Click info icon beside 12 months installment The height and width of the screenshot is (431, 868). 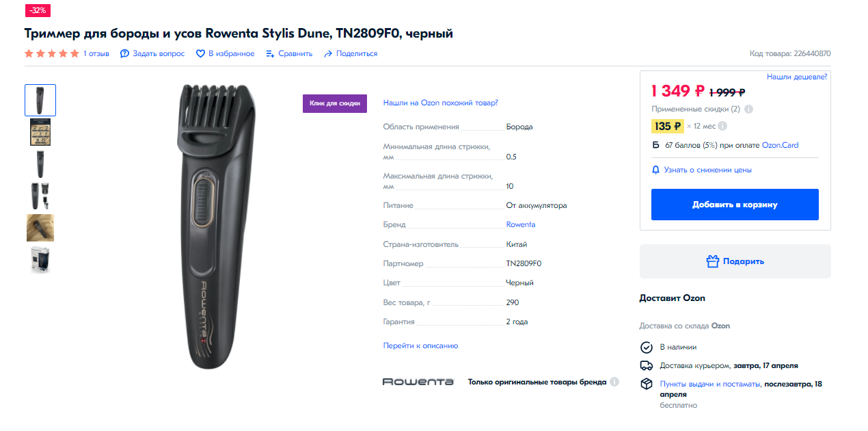point(722,126)
